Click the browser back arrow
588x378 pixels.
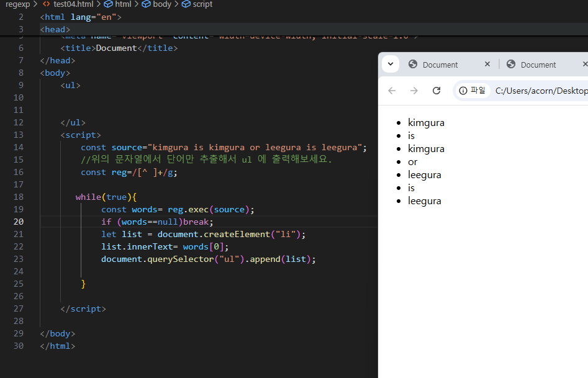392,91
